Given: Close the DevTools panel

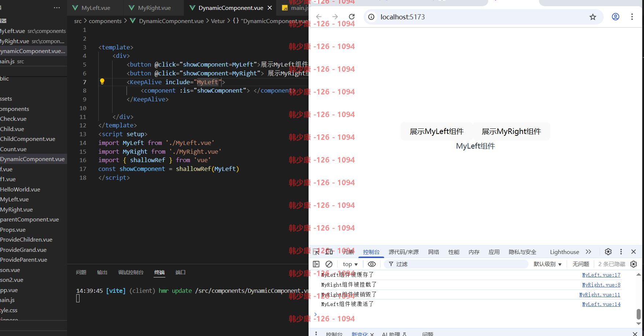Looking at the screenshot, I should (x=633, y=252).
